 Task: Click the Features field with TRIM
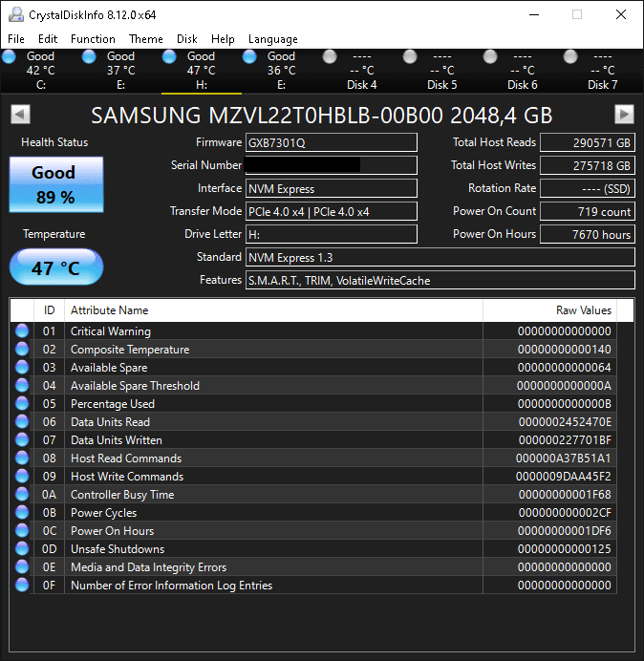point(440,280)
